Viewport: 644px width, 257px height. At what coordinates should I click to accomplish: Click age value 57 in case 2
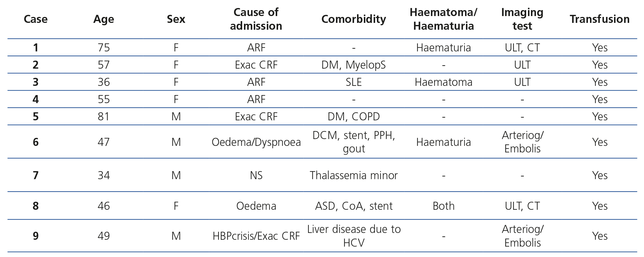(104, 65)
